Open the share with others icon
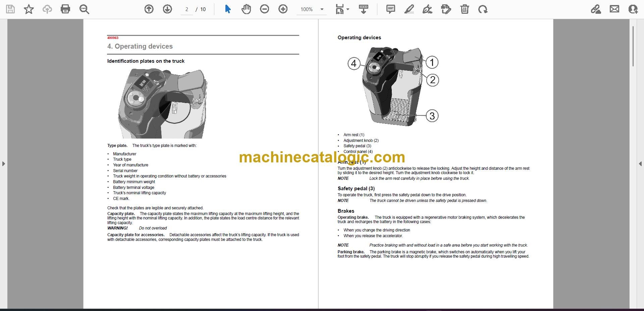644x311 pixels. click(x=633, y=9)
